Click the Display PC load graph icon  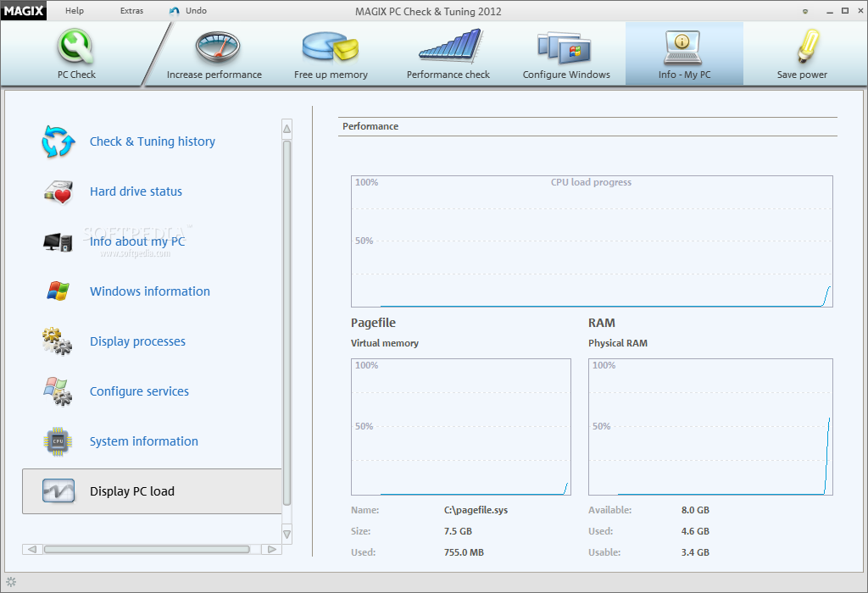(x=58, y=490)
